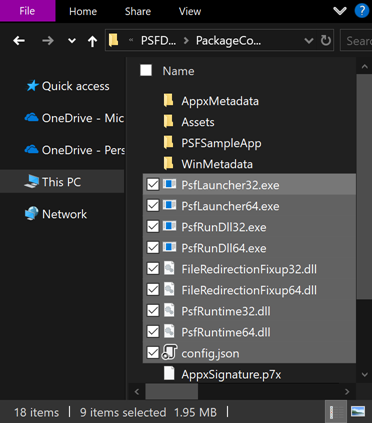Image resolution: width=372 pixels, height=423 pixels.
Task: Click the FileRedirectionFixup32.dll file icon
Action: 169,268
